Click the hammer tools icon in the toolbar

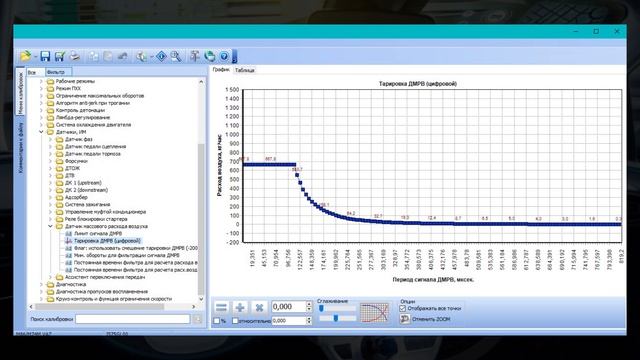coord(195,56)
